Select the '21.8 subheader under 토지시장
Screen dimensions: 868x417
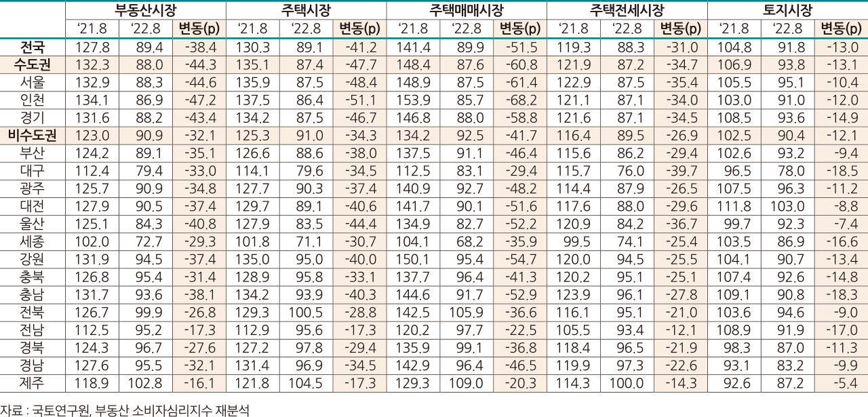pos(734,28)
